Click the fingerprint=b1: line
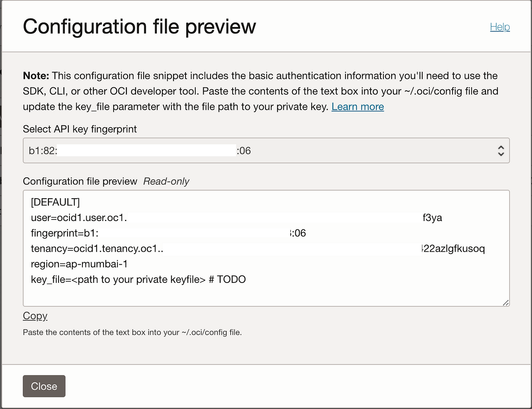Viewport: 532px width, 409px height. [x=168, y=233]
